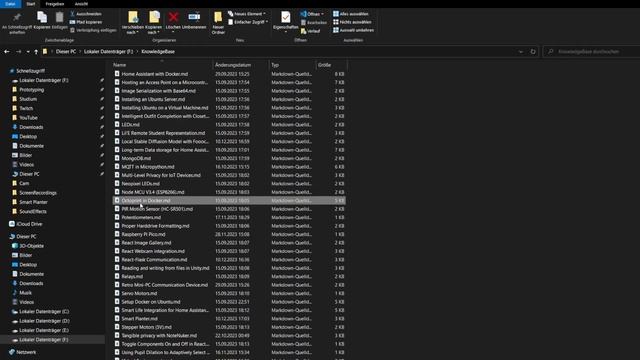
Task: Open the ScreenRecordings folder in sidebar
Action: 34,193
